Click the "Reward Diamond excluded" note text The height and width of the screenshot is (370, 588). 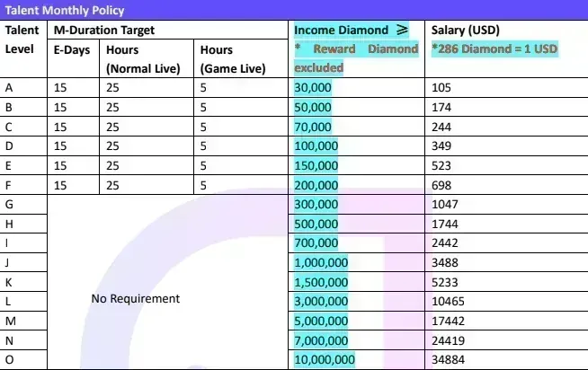point(356,57)
